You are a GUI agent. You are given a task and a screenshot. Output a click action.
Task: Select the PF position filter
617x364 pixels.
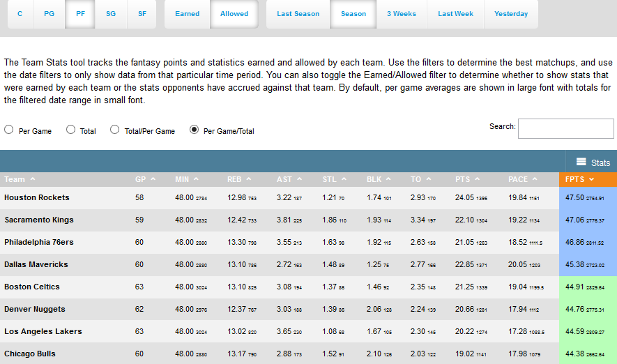80,14
